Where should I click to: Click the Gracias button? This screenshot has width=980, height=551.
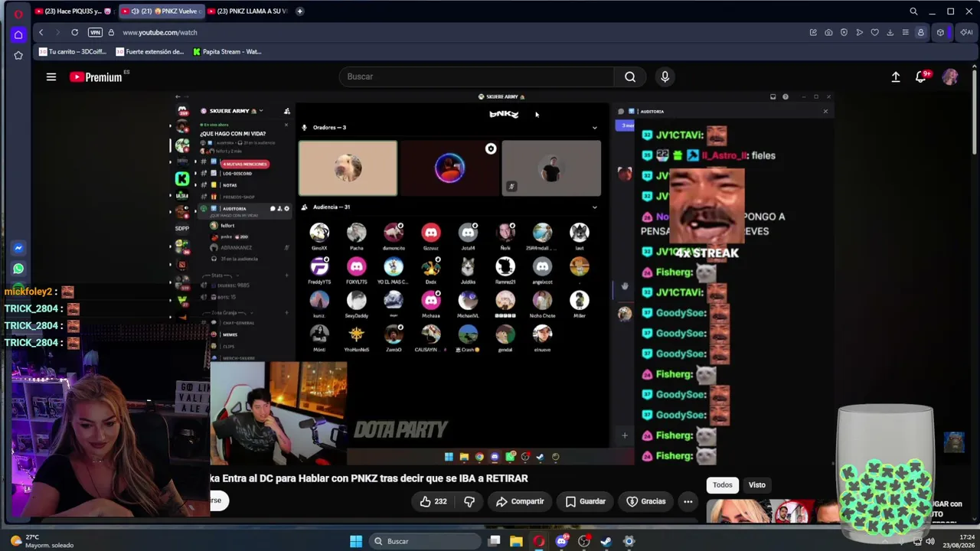[646, 501]
